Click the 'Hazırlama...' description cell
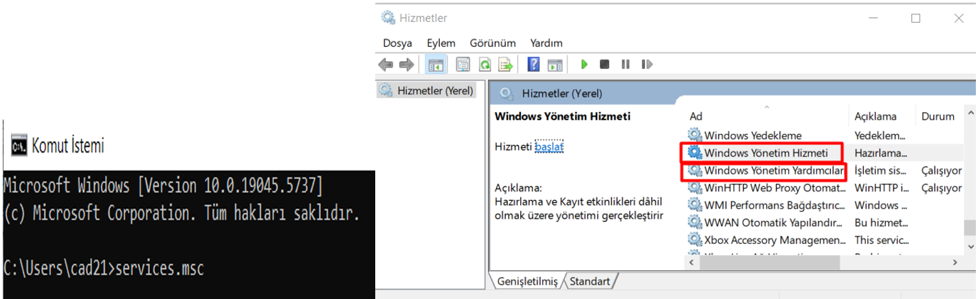The width and height of the screenshot is (980, 299). pyautogui.click(x=881, y=153)
